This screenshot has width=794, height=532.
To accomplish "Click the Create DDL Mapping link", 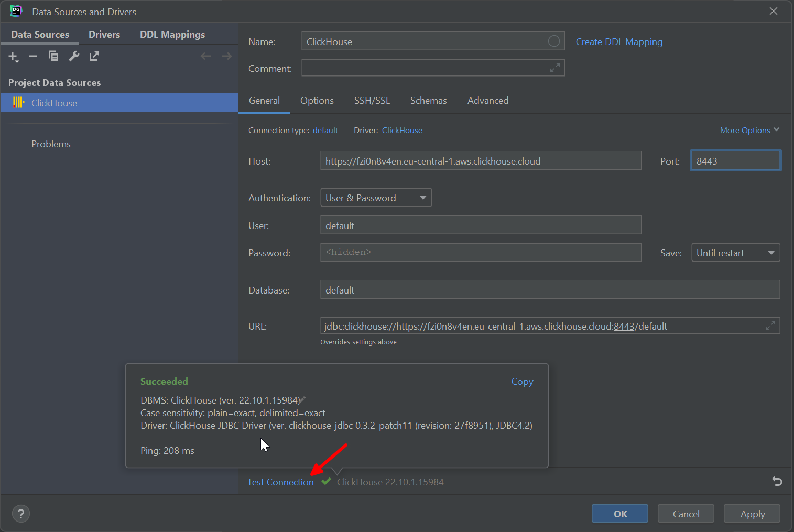I will click(618, 41).
